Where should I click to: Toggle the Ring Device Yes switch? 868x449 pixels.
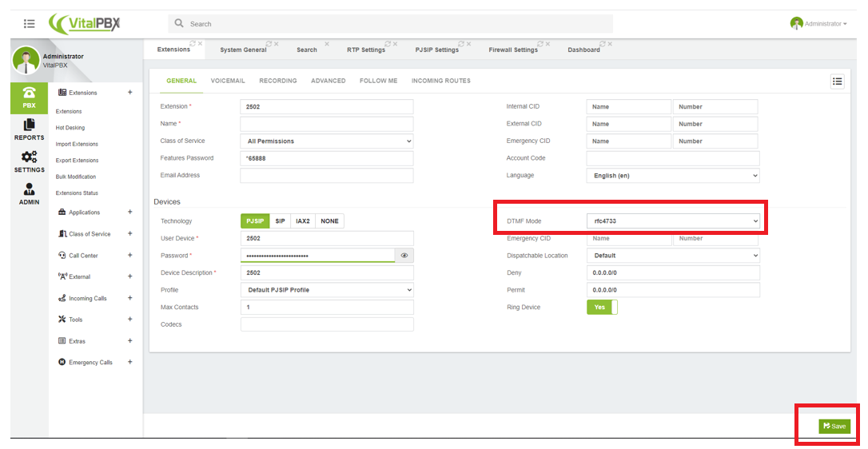(602, 307)
